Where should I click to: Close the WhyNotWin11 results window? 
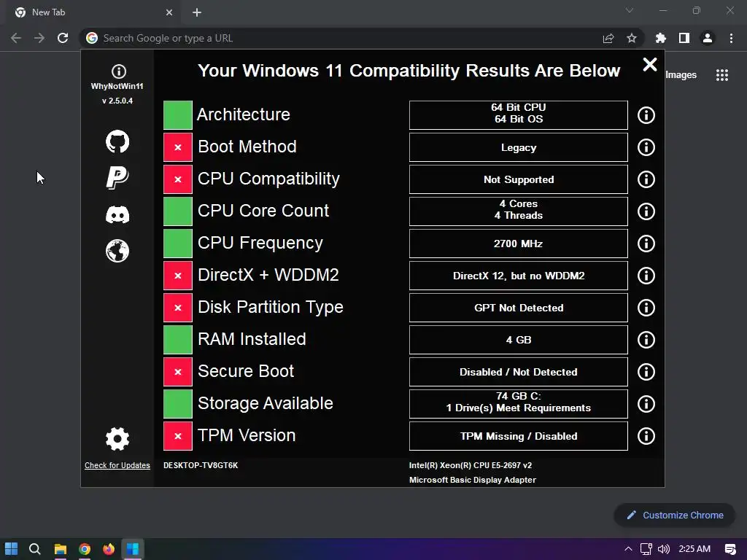(650, 64)
